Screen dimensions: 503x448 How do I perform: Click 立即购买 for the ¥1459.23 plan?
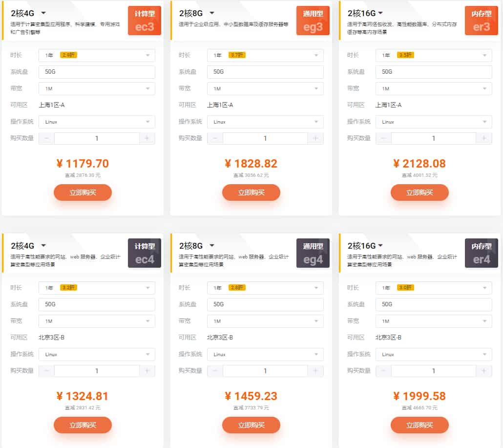[x=251, y=425]
